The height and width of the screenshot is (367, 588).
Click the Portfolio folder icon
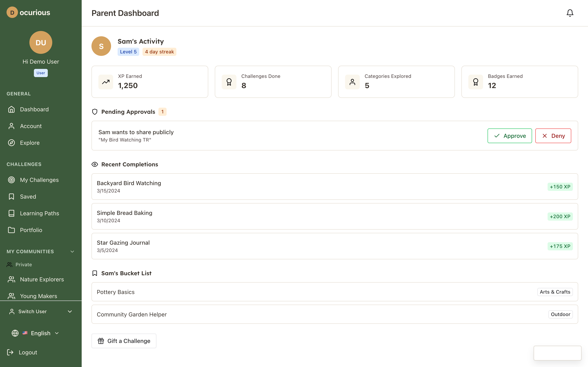tap(11, 230)
